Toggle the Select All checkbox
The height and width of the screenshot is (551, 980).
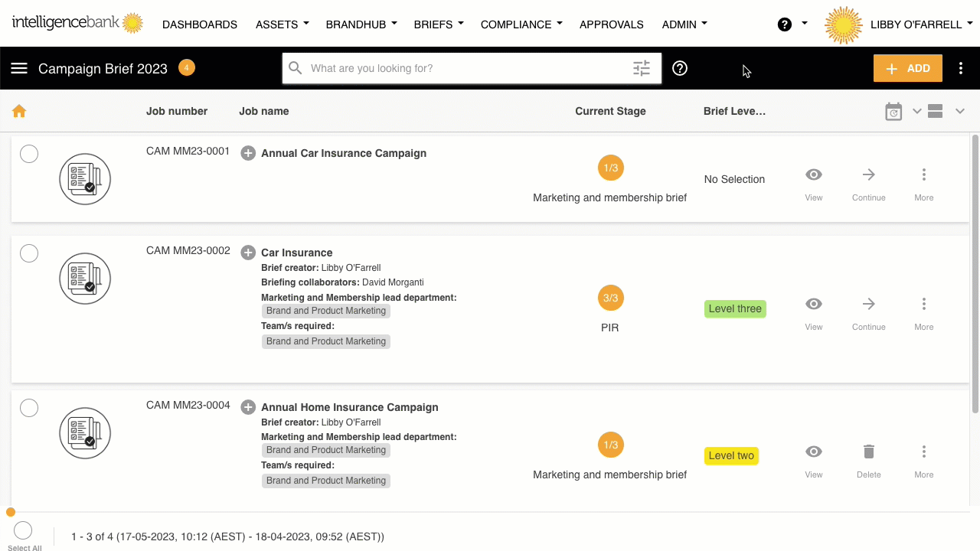(x=23, y=530)
